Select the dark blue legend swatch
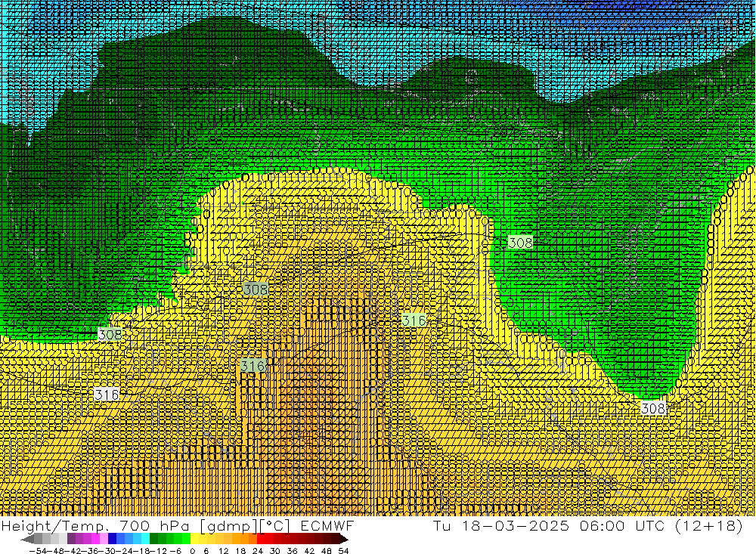Viewport: 756px width, 554px height. click(x=113, y=538)
